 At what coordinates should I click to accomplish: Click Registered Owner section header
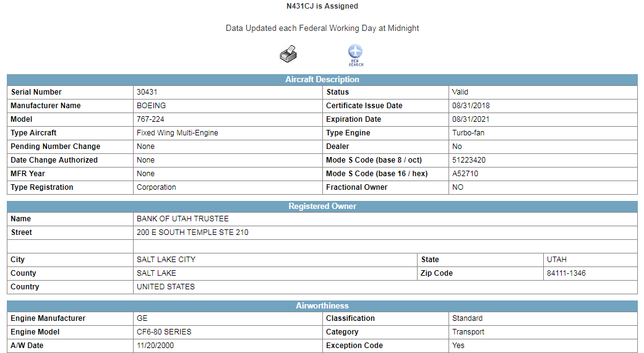point(322,206)
